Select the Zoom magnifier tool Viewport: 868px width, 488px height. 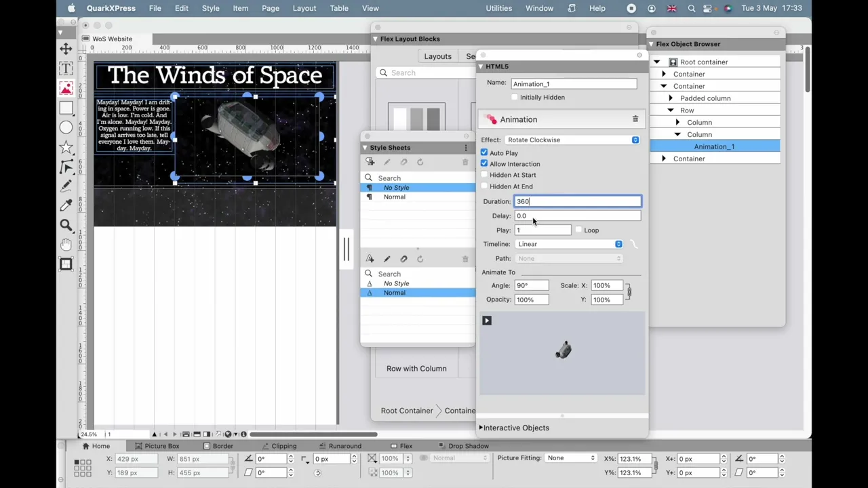(66, 225)
